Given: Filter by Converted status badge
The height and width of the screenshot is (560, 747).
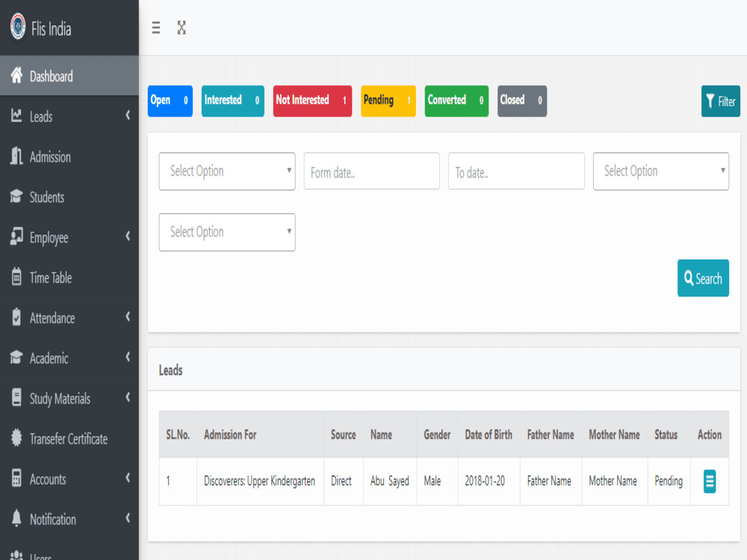Looking at the screenshot, I should click(457, 101).
